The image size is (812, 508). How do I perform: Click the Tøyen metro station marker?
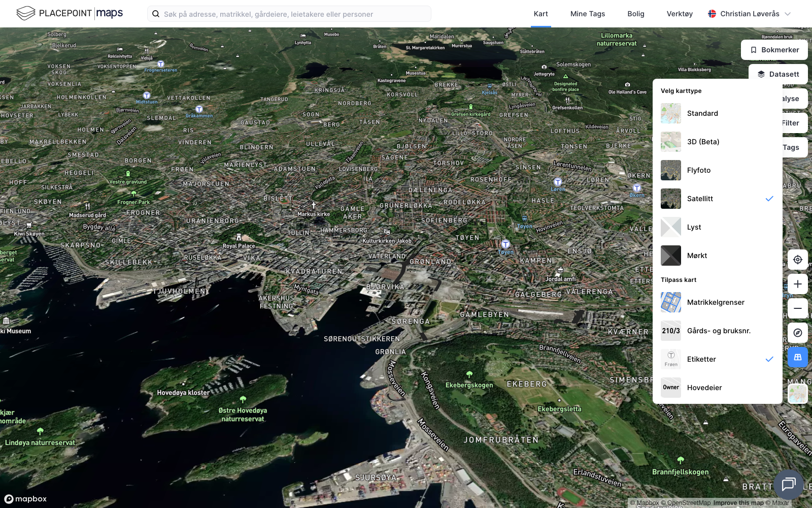(x=505, y=244)
